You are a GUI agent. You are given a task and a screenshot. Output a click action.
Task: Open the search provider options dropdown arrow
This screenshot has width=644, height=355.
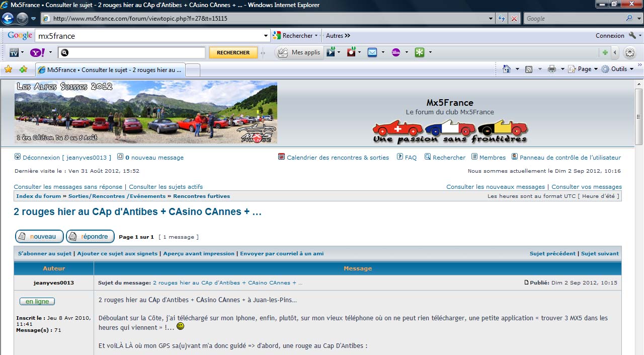639,19
